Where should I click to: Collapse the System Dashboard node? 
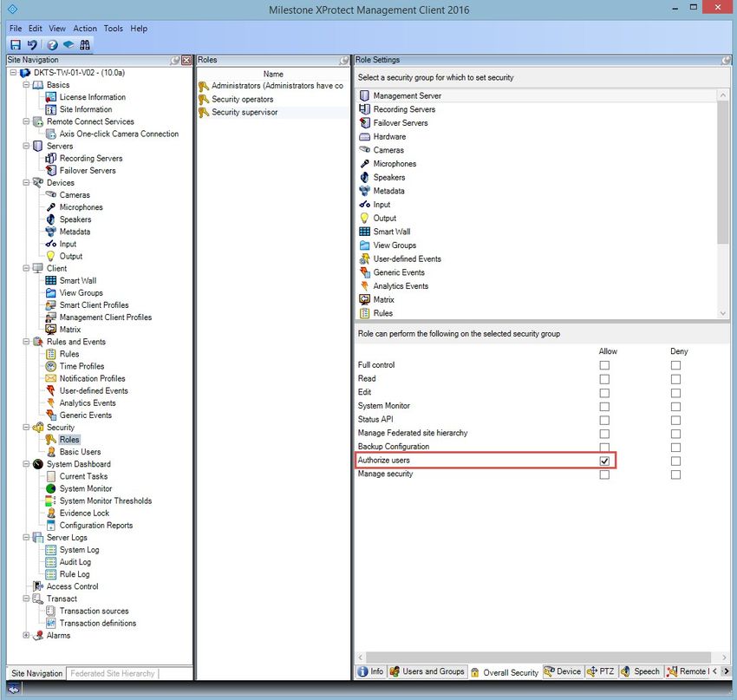(26, 463)
